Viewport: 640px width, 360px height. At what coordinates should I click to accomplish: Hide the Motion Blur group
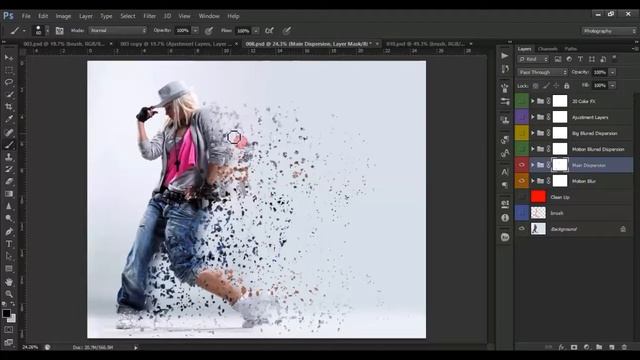522,181
